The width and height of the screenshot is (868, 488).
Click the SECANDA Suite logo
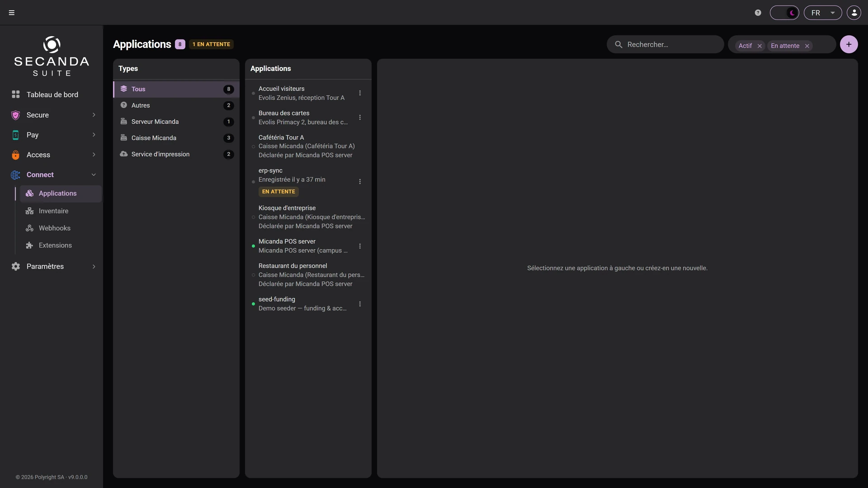[x=52, y=56]
